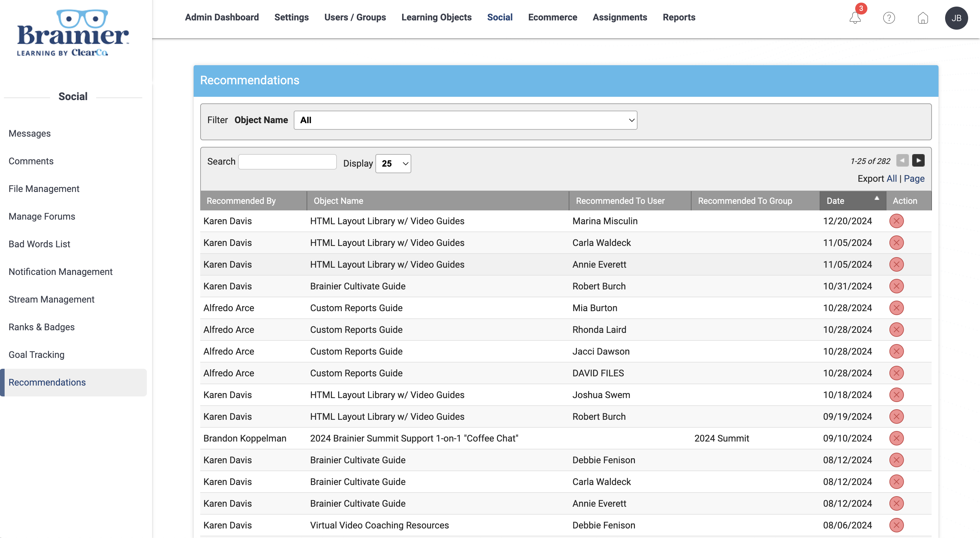Open the Object Name filter dropdown
The width and height of the screenshot is (980, 538).
coord(465,120)
